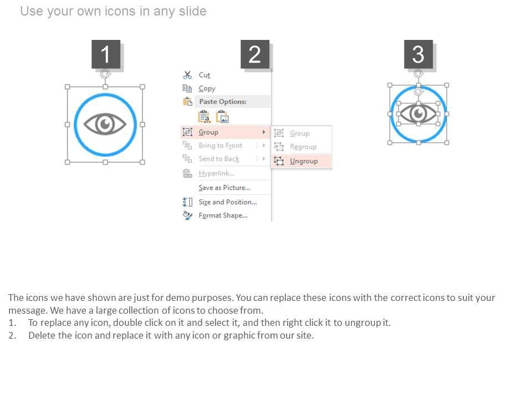The image size is (532, 399).
Task: Click the Copy pages icon
Action: [187, 88]
